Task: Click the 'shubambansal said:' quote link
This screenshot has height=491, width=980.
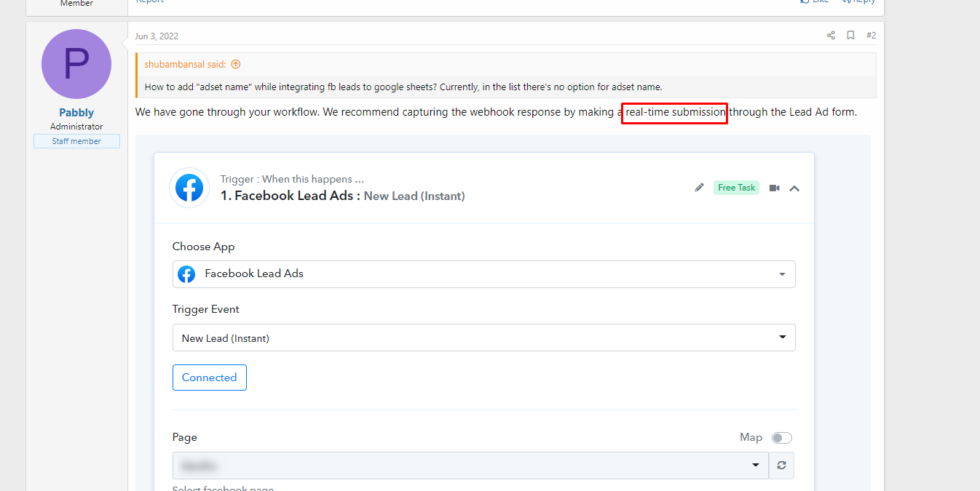Action: (186, 64)
